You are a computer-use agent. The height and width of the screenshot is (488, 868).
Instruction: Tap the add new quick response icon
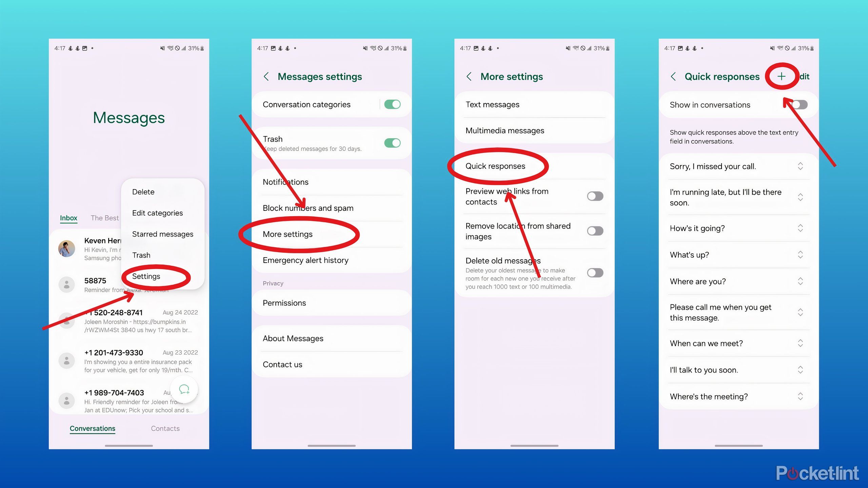(x=782, y=76)
